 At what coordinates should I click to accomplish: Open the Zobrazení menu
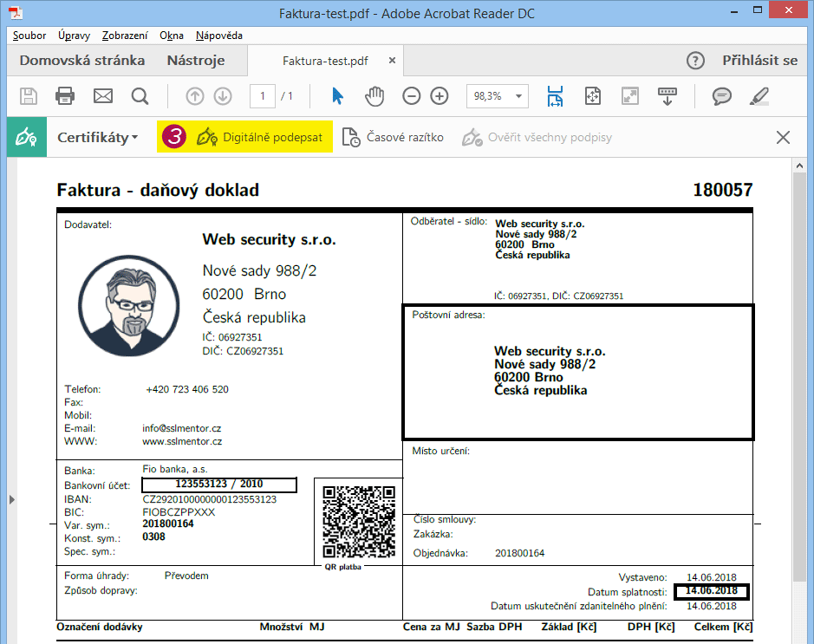coord(125,36)
